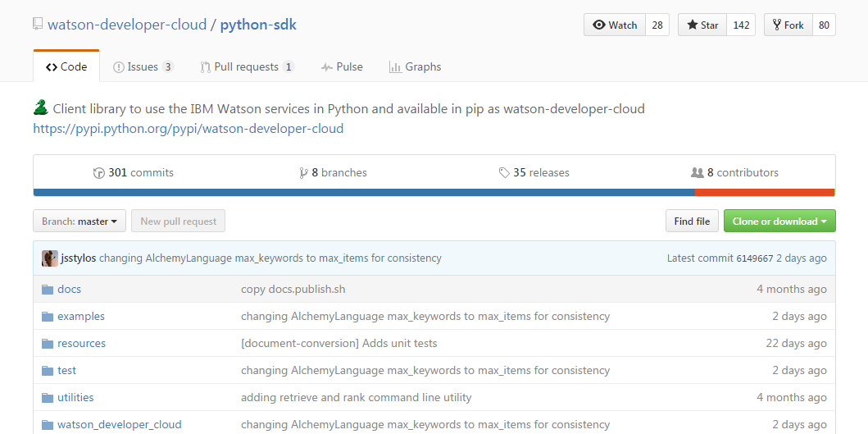Screen dimensions: 868x434
Task: Click the Pulse waveform icon
Action: pyautogui.click(x=326, y=67)
